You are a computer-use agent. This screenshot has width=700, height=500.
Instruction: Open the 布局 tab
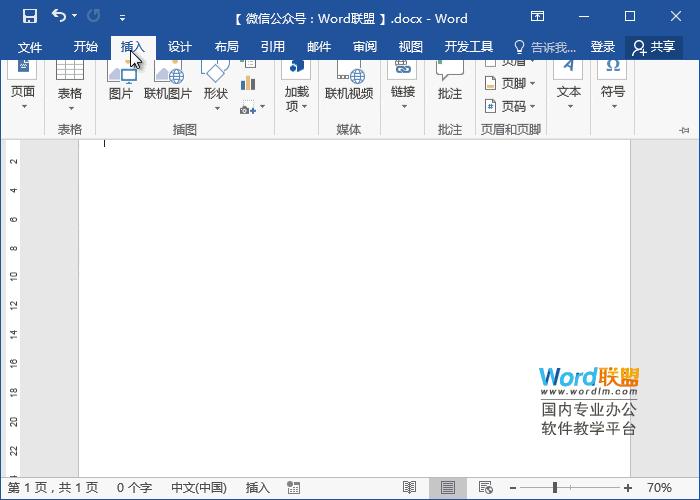coord(226,47)
